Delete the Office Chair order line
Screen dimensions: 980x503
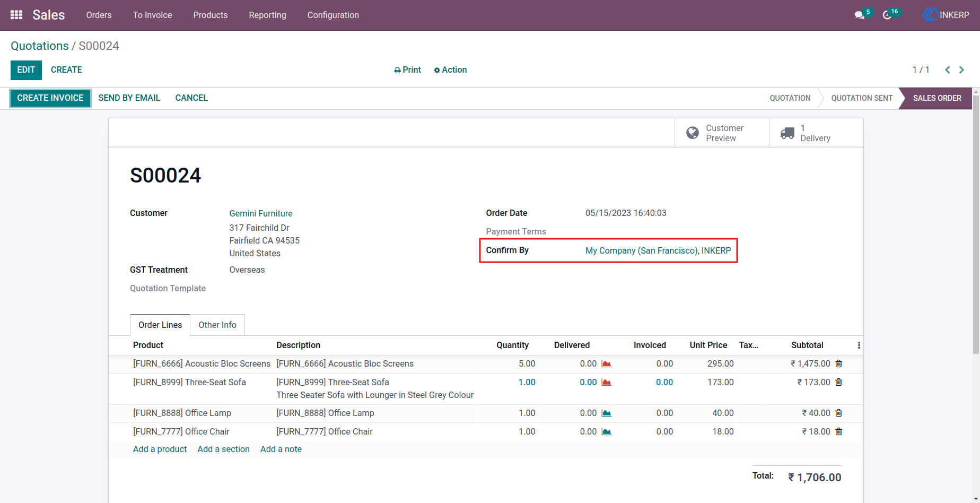pyautogui.click(x=838, y=431)
